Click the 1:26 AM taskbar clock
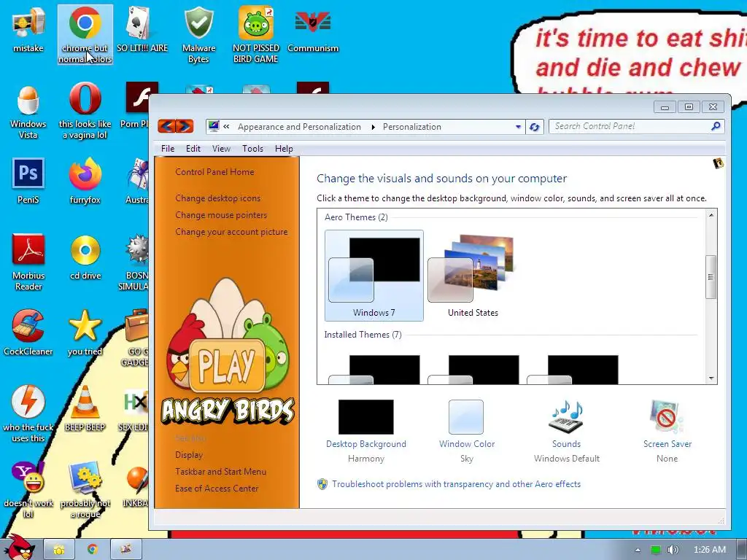This screenshot has width=747, height=560. [709, 550]
